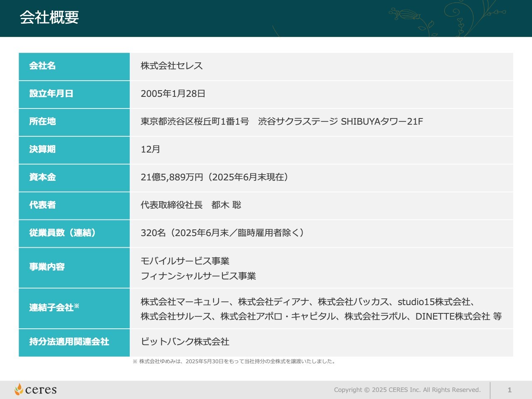Click the copyright notice in footer

pyautogui.click(x=407, y=389)
